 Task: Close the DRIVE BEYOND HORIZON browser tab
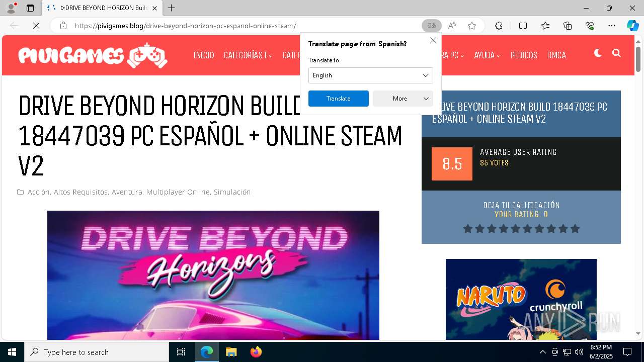click(155, 8)
